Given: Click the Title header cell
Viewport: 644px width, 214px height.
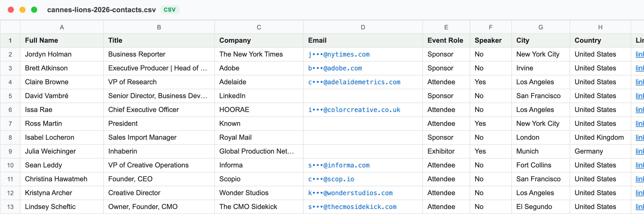Looking at the screenshot, I should click(x=159, y=40).
